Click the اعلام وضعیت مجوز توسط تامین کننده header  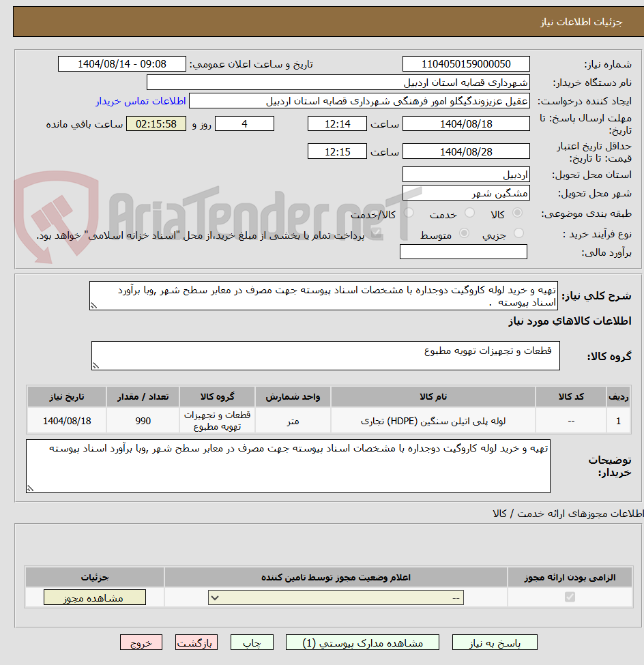pos(336,577)
